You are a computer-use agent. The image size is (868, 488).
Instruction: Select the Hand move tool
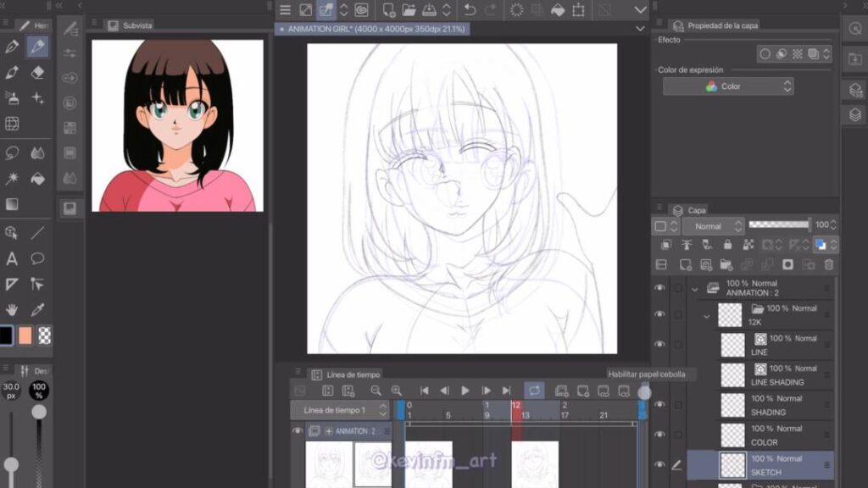12,309
